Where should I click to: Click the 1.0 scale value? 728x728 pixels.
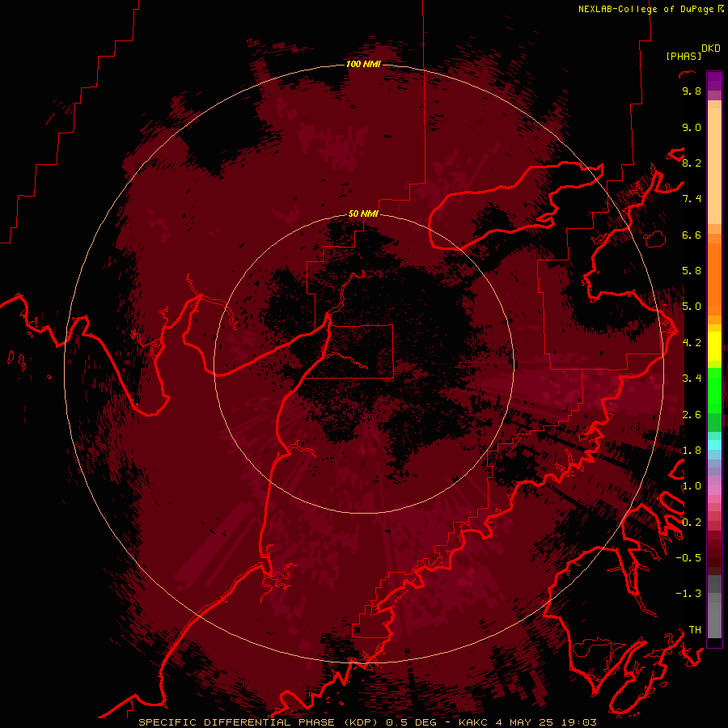coord(692,486)
